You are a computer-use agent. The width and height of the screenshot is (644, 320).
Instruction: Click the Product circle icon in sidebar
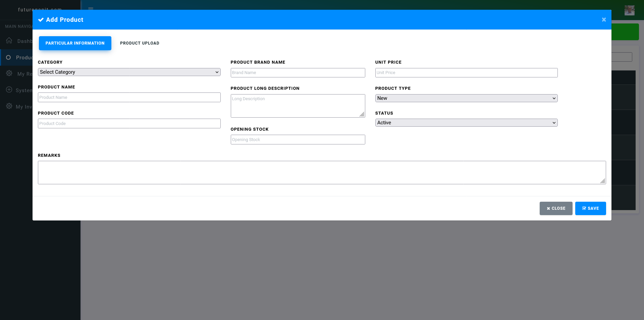click(x=8, y=57)
